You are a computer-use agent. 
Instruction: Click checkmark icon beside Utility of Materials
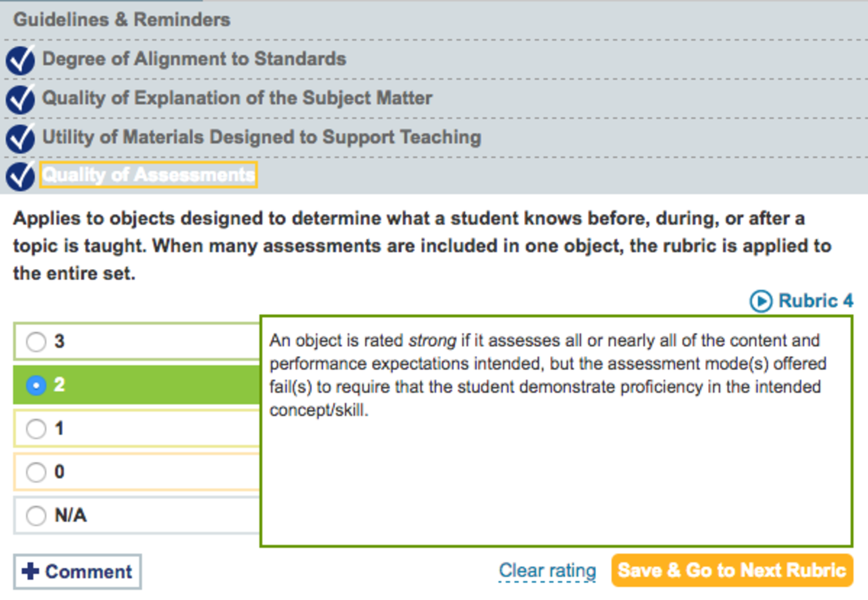point(20,139)
